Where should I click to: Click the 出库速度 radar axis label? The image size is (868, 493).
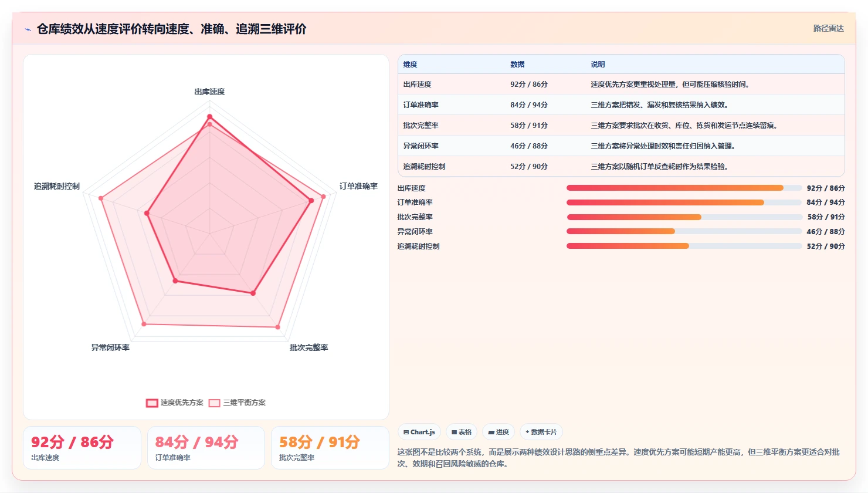(x=209, y=92)
